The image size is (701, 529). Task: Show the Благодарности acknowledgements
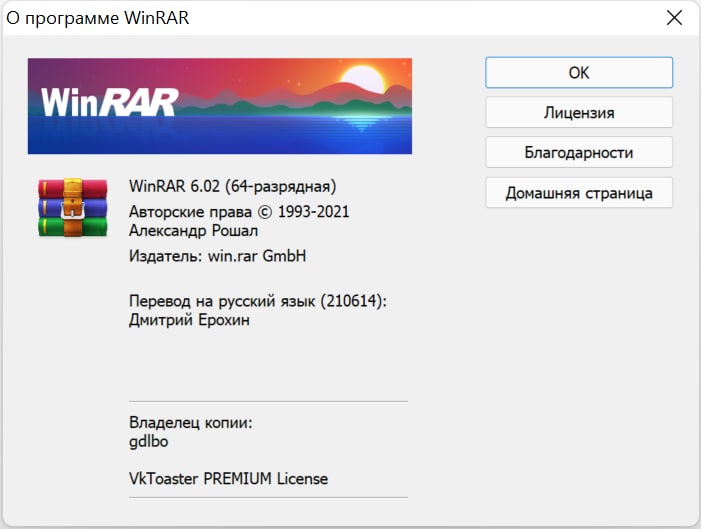click(579, 152)
